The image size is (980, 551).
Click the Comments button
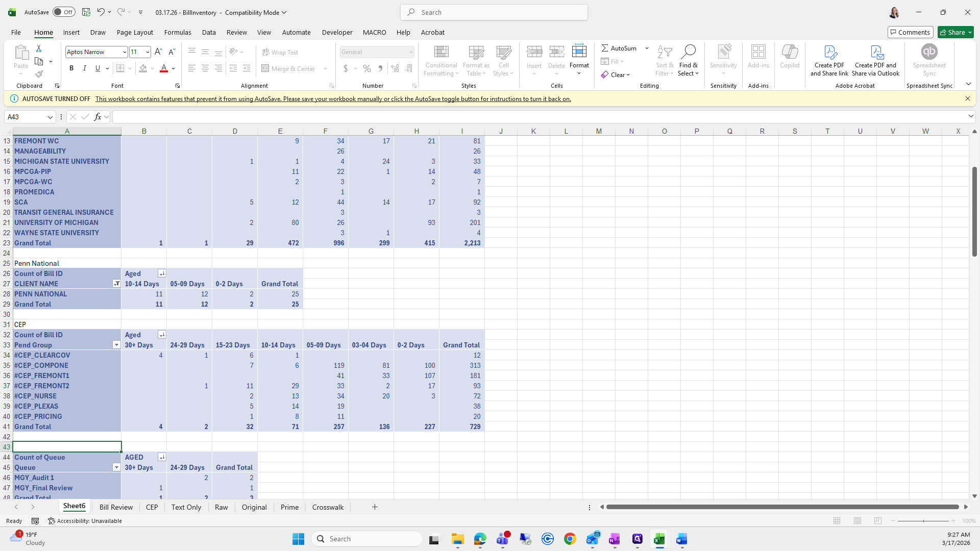910,32
